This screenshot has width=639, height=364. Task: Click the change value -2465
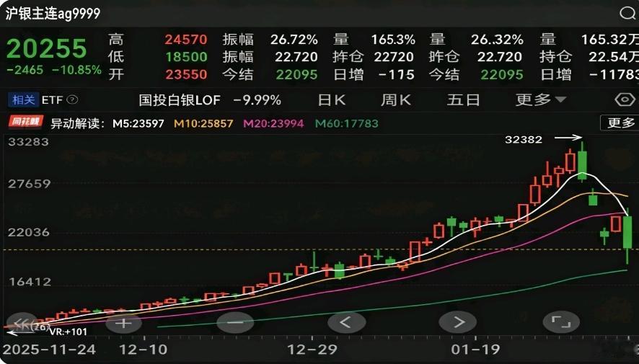coord(25,70)
